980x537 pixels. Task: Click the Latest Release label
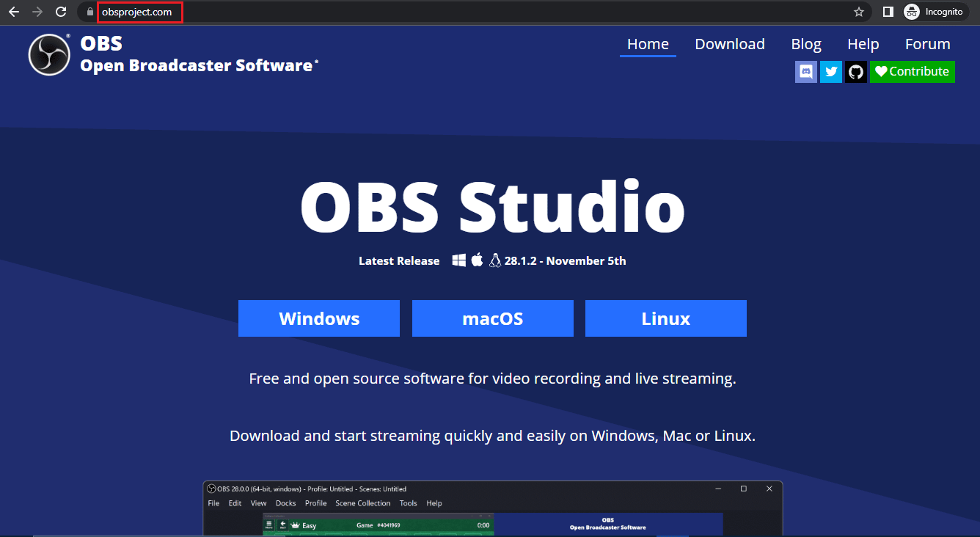point(399,261)
